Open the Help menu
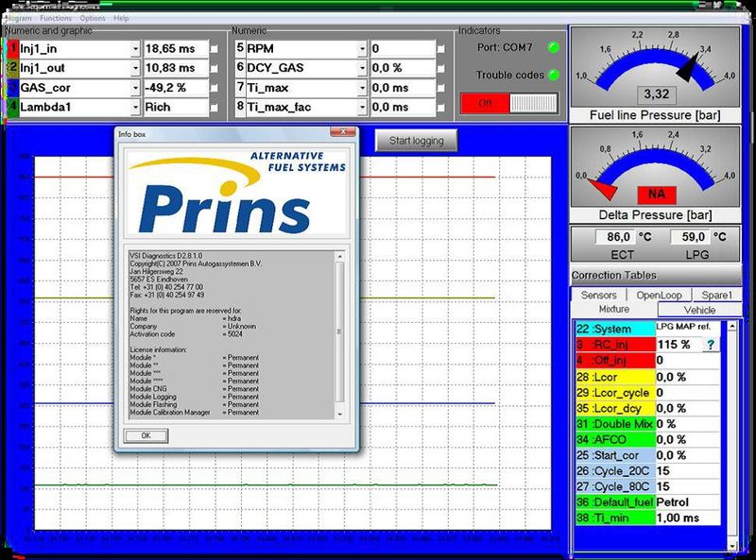This screenshot has width=756, height=560. [x=121, y=18]
